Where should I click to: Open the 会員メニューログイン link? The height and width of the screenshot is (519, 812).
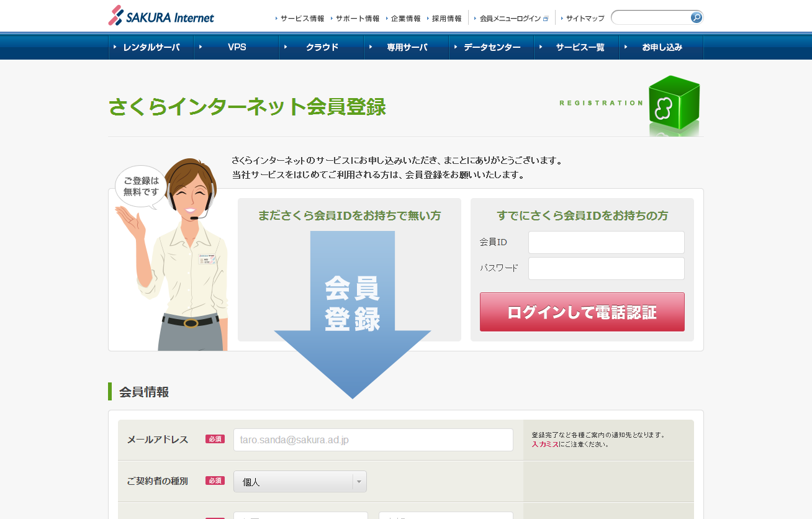(510, 19)
